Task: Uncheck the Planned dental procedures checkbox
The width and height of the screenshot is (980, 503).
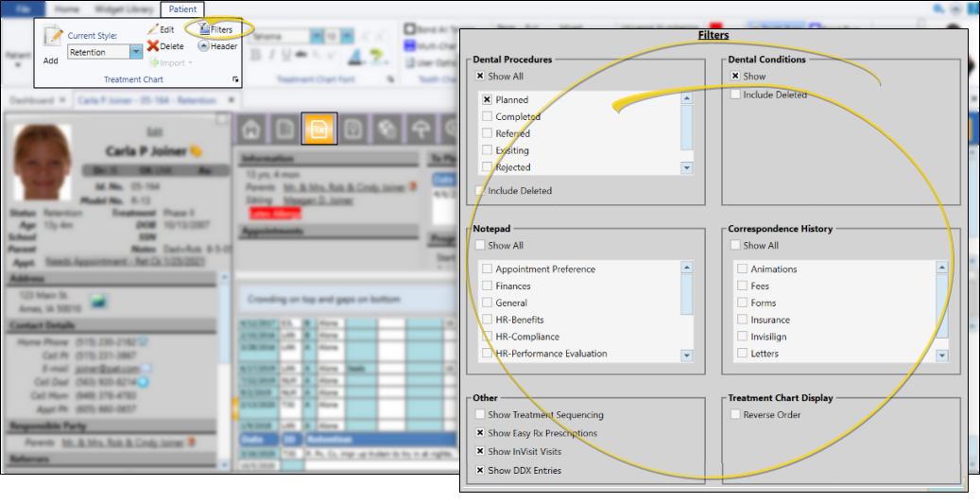Action: click(487, 99)
